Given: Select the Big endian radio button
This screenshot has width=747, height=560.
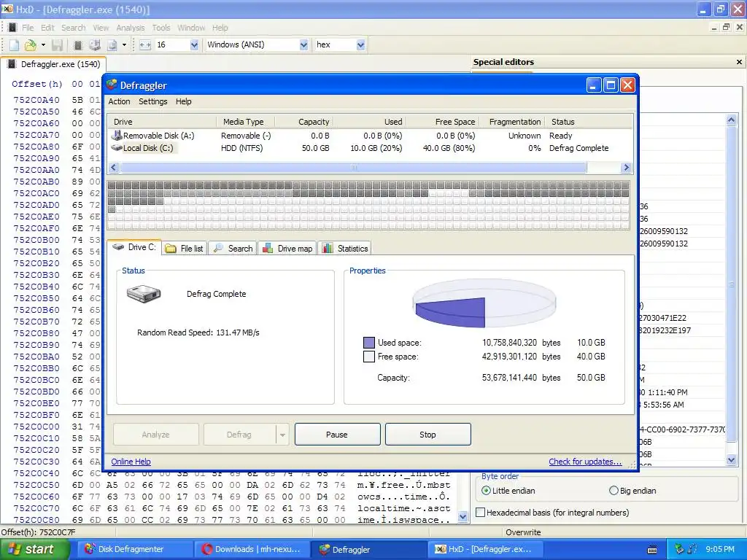Looking at the screenshot, I should [x=614, y=491].
